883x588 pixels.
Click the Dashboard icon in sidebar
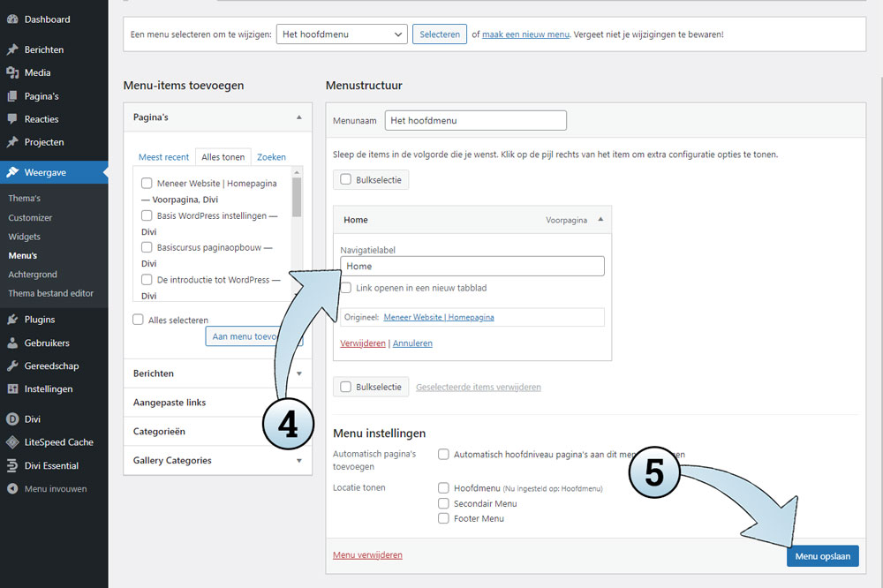pos(12,19)
